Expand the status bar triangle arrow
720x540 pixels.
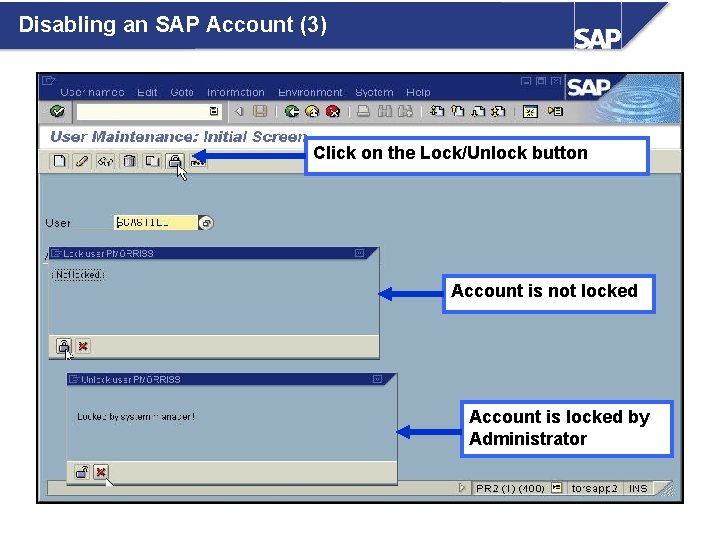(462, 488)
